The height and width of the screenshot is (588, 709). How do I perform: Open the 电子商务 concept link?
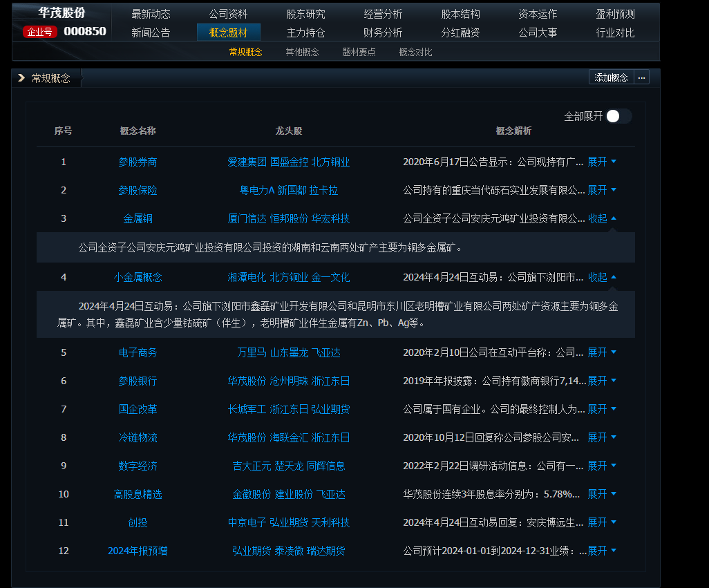[138, 352]
